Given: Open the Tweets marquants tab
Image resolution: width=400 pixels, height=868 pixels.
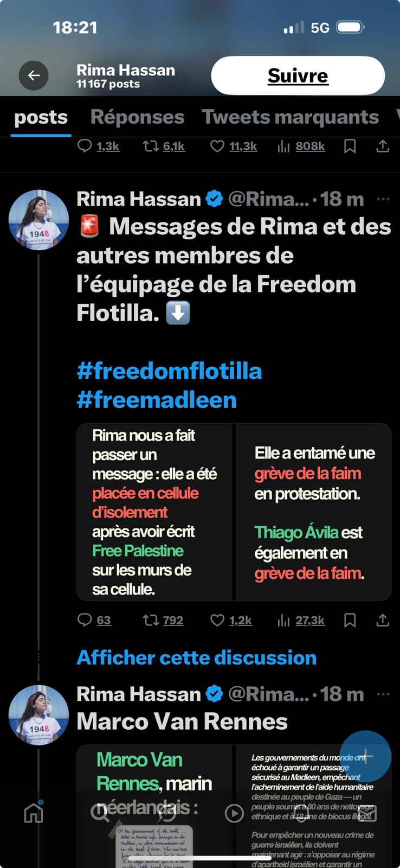Looking at the screenshot, I should [x=290, y=117].
